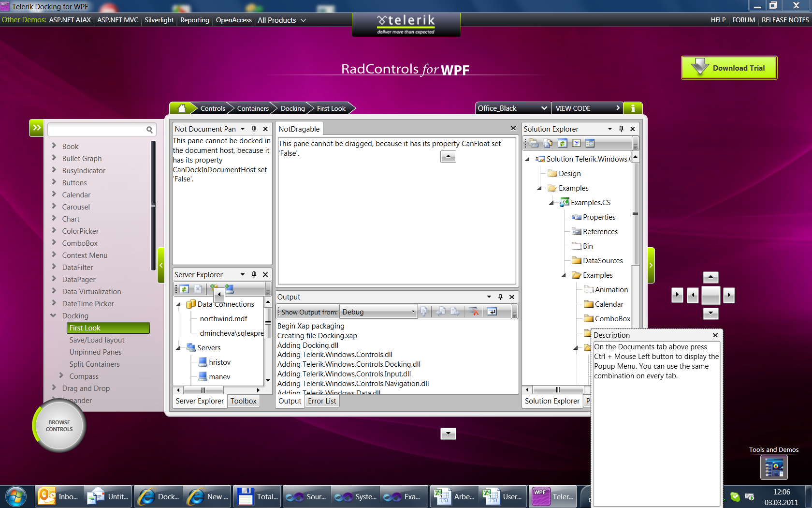This screenshot has height=508, width=812.
Task: Click the sidebar controls list scrollbar
Action: 153,205
